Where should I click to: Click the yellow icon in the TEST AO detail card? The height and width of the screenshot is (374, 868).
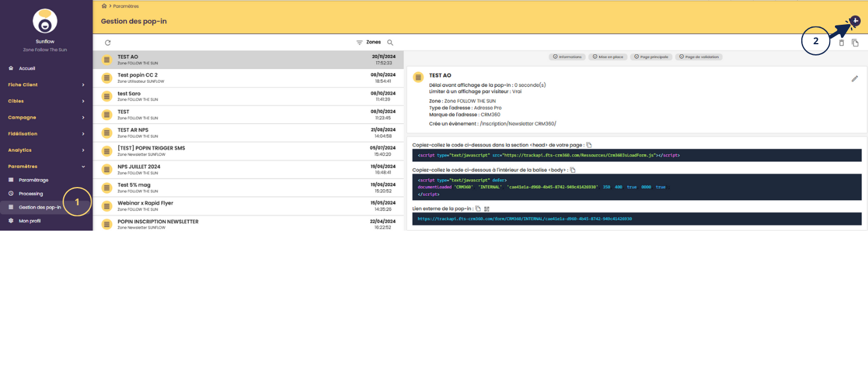pyautogui.click(x=419, y=77)
